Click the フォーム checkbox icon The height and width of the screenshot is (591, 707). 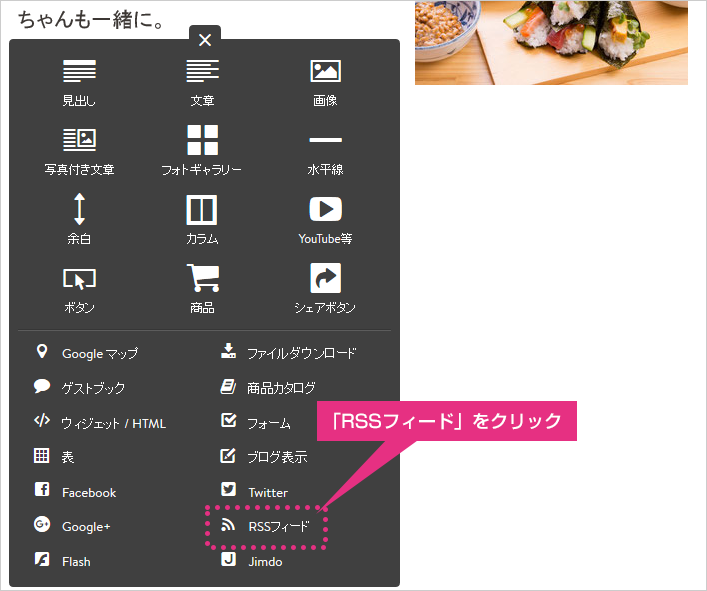pyautogui.click(x=229, y=420)
